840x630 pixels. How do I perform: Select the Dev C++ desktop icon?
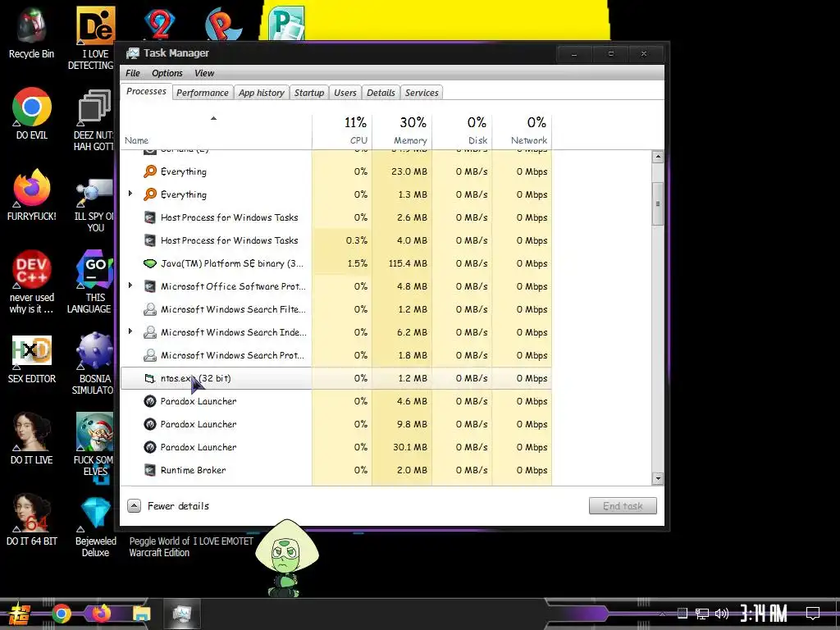pyautogui.click(x=32, y=269)
